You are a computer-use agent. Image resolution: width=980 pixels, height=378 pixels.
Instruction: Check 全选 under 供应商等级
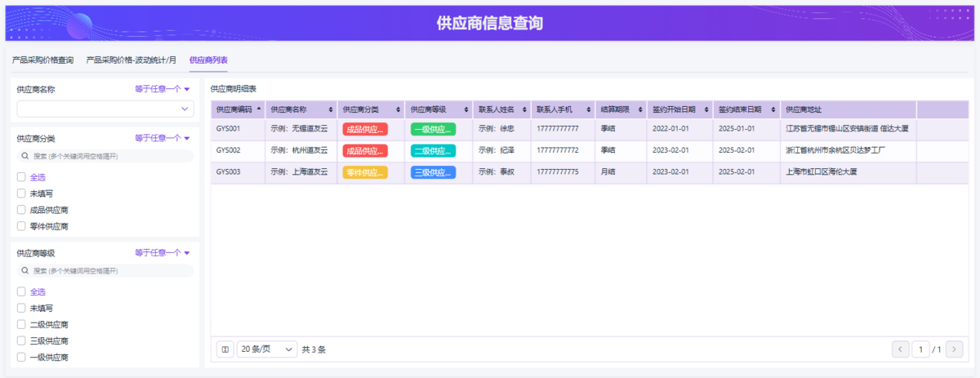[x=21, y=291]
